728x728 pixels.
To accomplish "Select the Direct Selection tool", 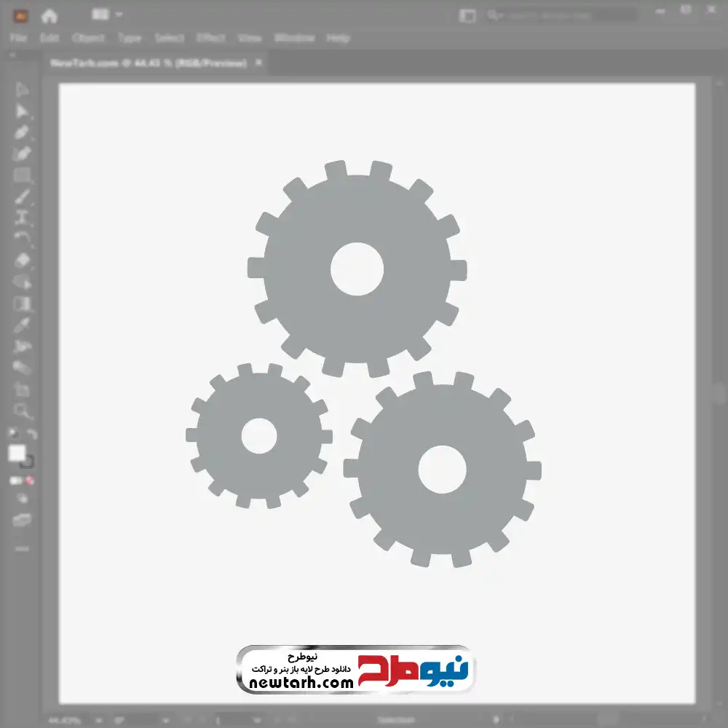I will [x=22, y=111].
